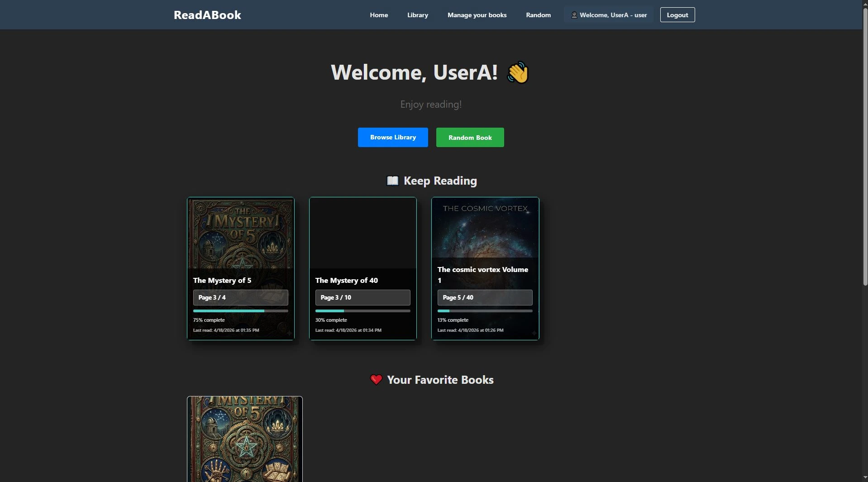Open the Home menu item
Image resolution: width=868 pixels, height=482 pixels.
coord(379,15)
